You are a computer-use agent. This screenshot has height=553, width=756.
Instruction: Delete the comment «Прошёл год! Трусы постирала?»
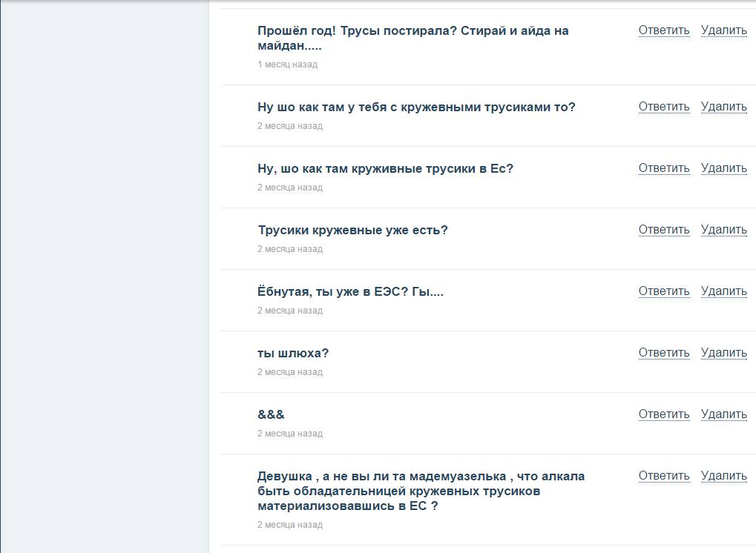tap(723, 30)
